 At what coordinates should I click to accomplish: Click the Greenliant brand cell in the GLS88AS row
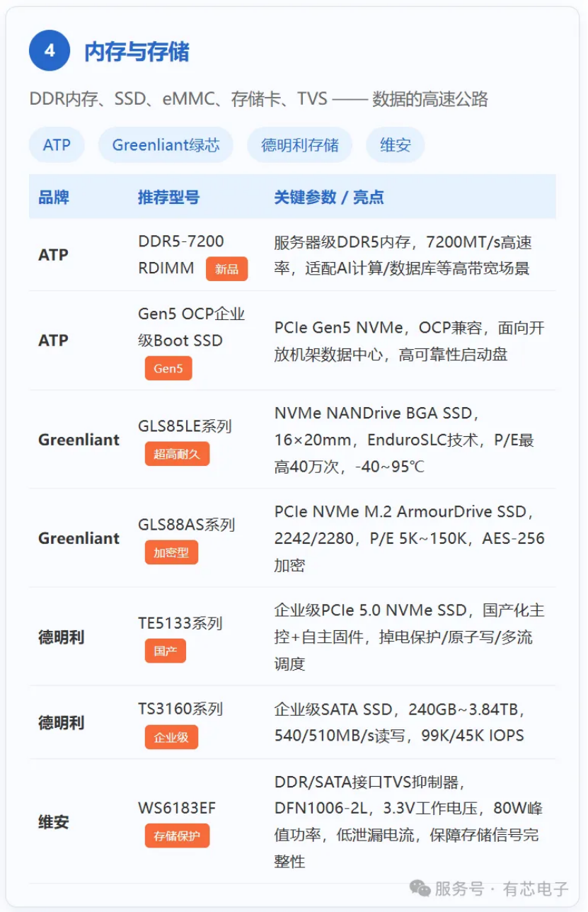point(79,538)
